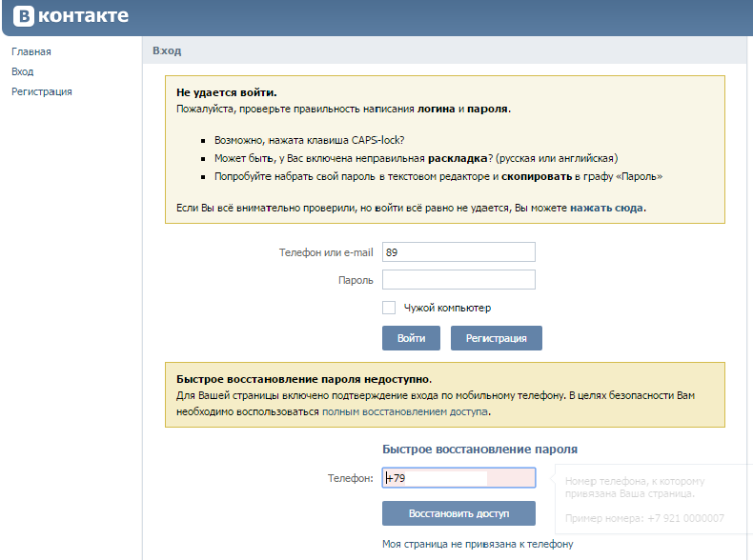This screenshot has height=560, width=753.
Task: Click the скопировать в графу Пароль hint
Action: (438, 176)
